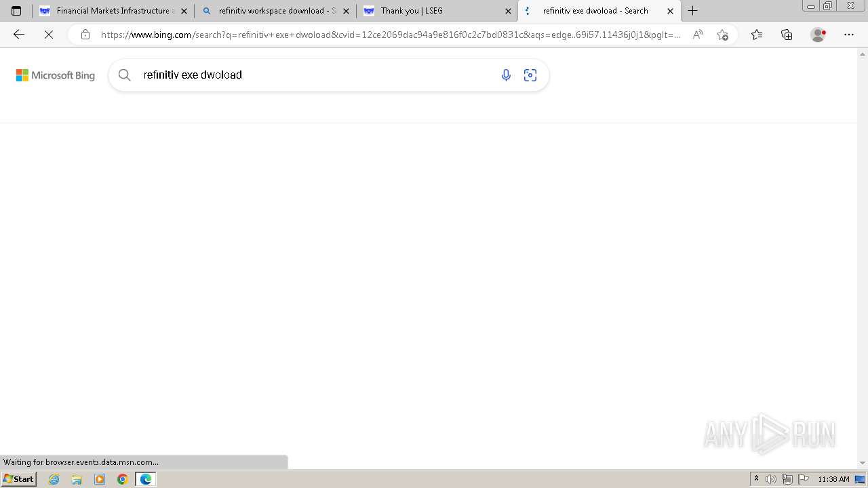Show hidden system tray icons

pos(756,479)
